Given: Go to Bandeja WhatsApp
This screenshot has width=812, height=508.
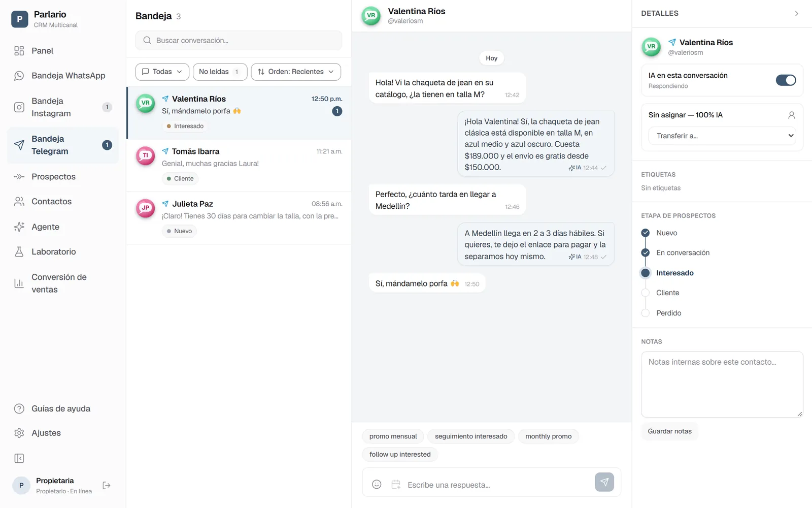Looking at the screenshot, I should [63, 76].
